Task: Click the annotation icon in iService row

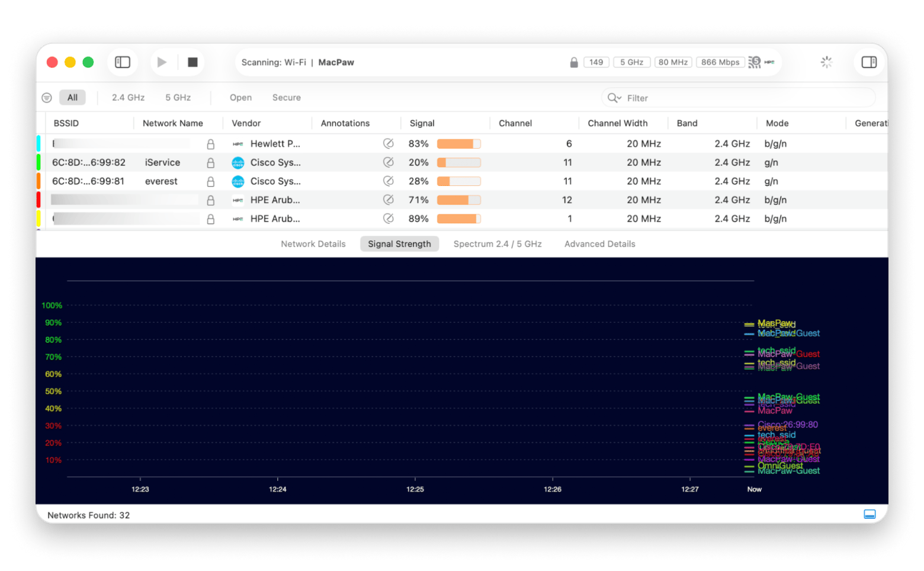Action: pyautogui.click(x=389, y=162)
